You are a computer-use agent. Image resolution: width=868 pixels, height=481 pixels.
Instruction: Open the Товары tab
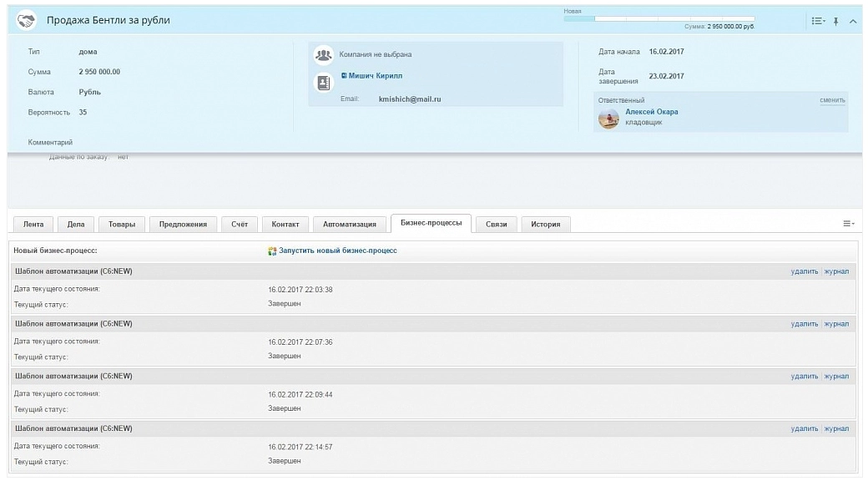(x=122, y=224)
